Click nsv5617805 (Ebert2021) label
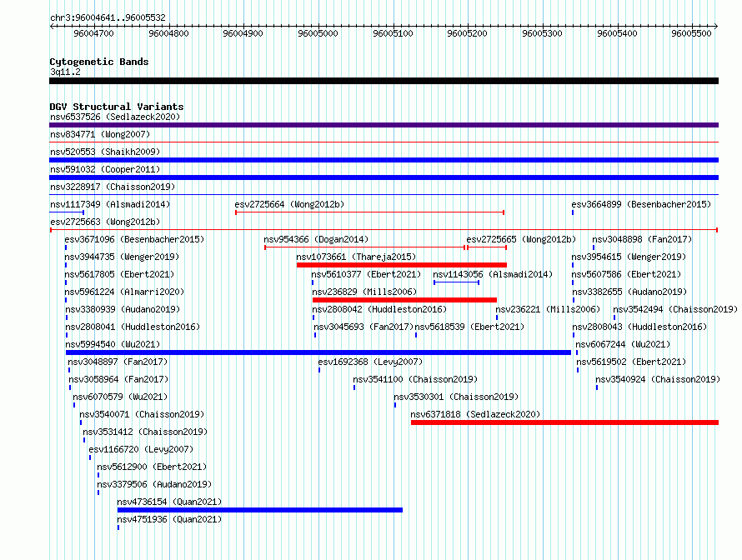The width and height of the screenshot is (742, 560). tap(120, 274)
